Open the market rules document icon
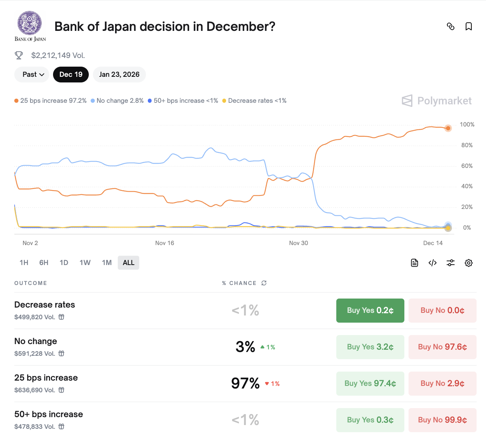486x448 pixels. coord(414,262)
